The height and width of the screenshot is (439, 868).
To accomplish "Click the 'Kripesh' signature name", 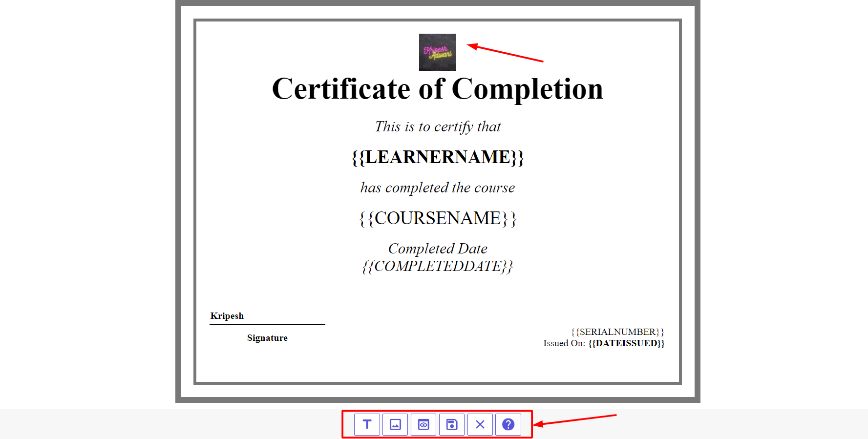I will [x=227, y=316].
